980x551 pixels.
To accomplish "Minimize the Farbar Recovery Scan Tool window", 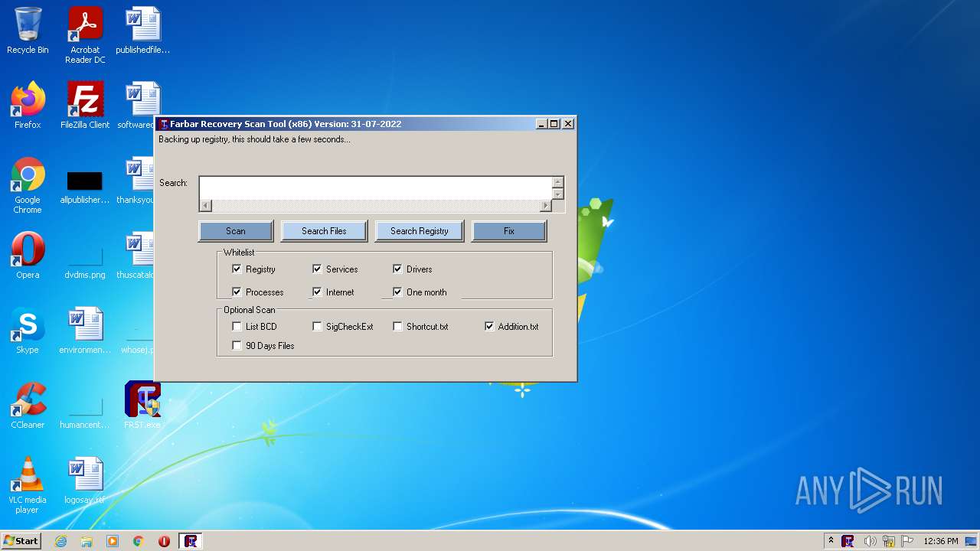I will [x=541, y=124].
